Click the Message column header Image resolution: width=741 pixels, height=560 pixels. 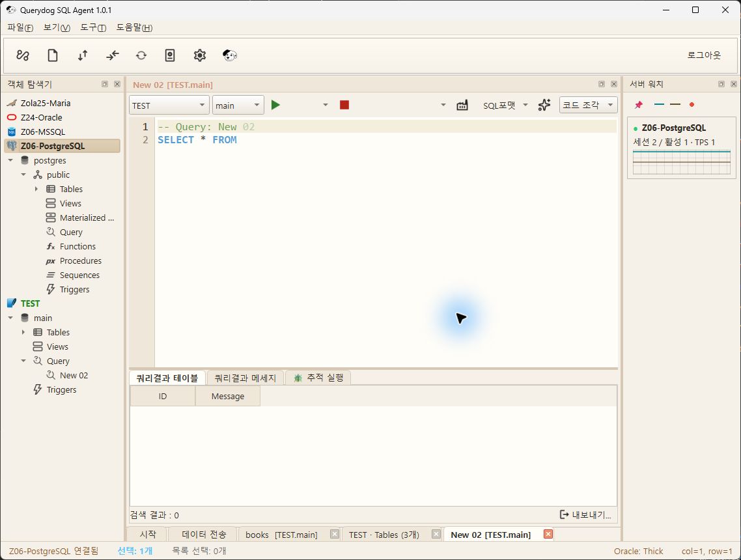point(228,396)
